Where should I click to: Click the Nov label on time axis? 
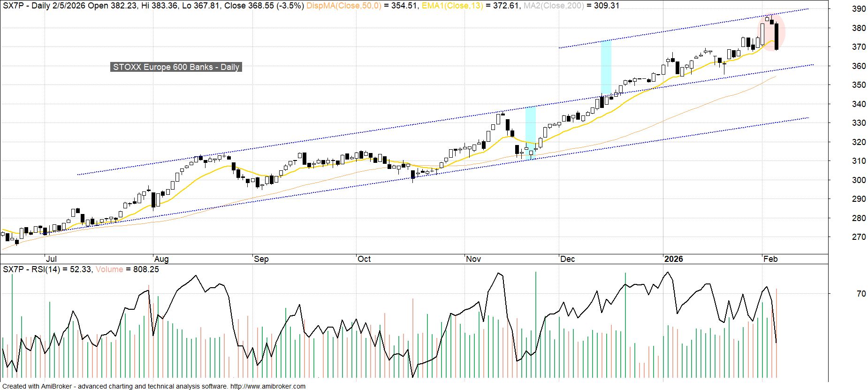[473, 259]
